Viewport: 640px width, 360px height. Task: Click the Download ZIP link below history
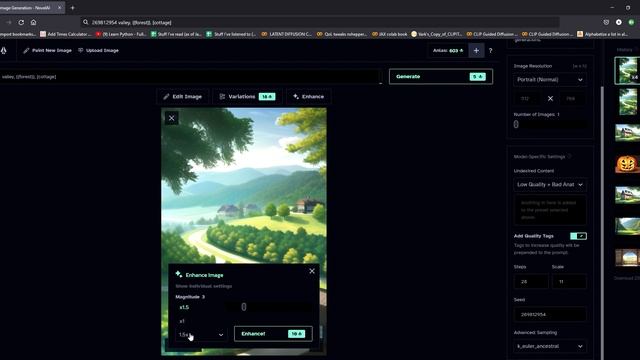pyautogui.click(x=627, y=278)
